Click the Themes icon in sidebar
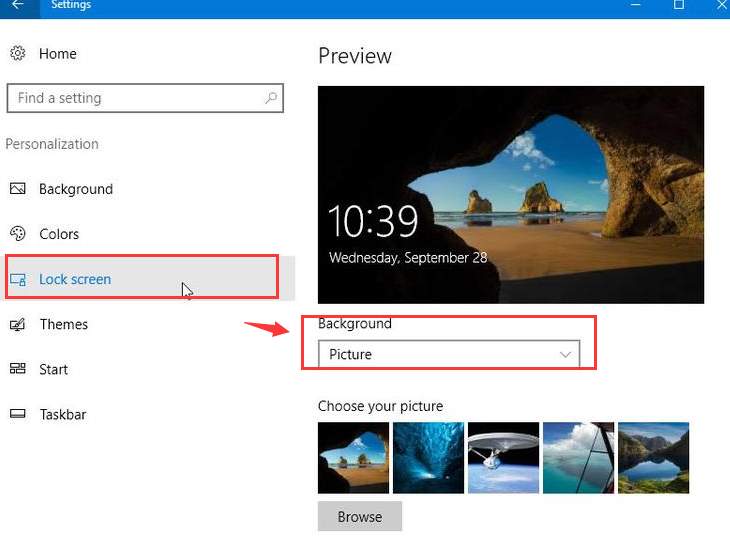Image resolution: width=730 pixels, height=544 pixels. pos(17,324)
